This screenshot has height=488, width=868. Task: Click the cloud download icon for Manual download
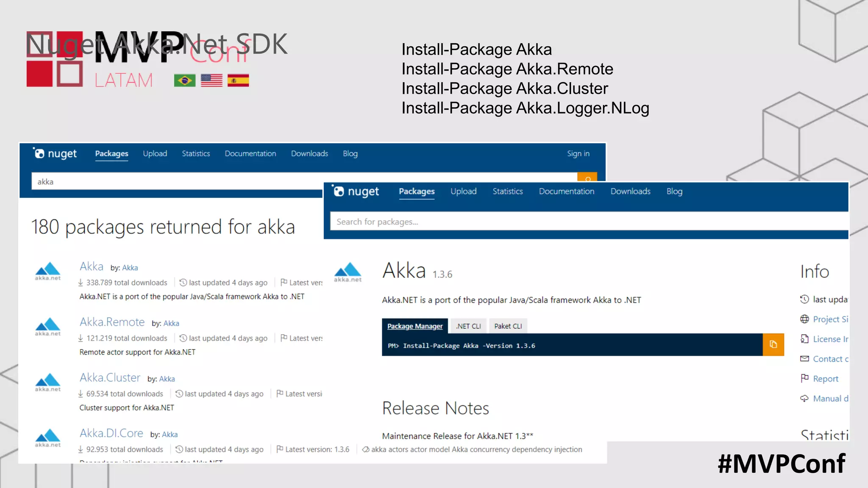tap(804, 398)
